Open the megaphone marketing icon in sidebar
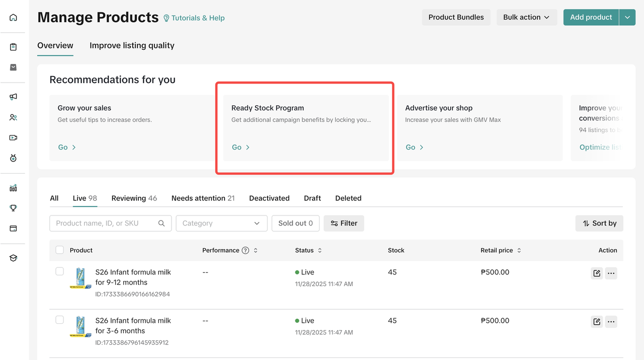This screenshot has height=360, width=644. coord(13,97)
